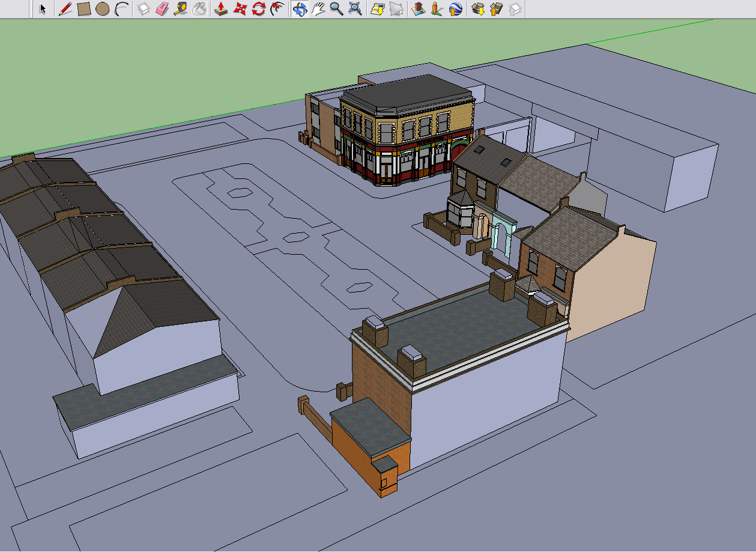Click Preview in Google Earth icon

[456, 9]
